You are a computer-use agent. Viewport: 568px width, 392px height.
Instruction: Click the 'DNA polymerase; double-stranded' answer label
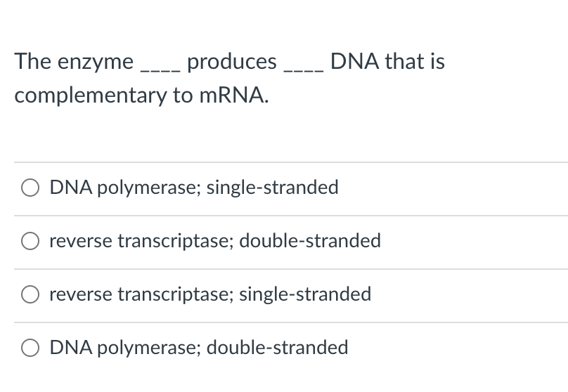click(199, 348)
